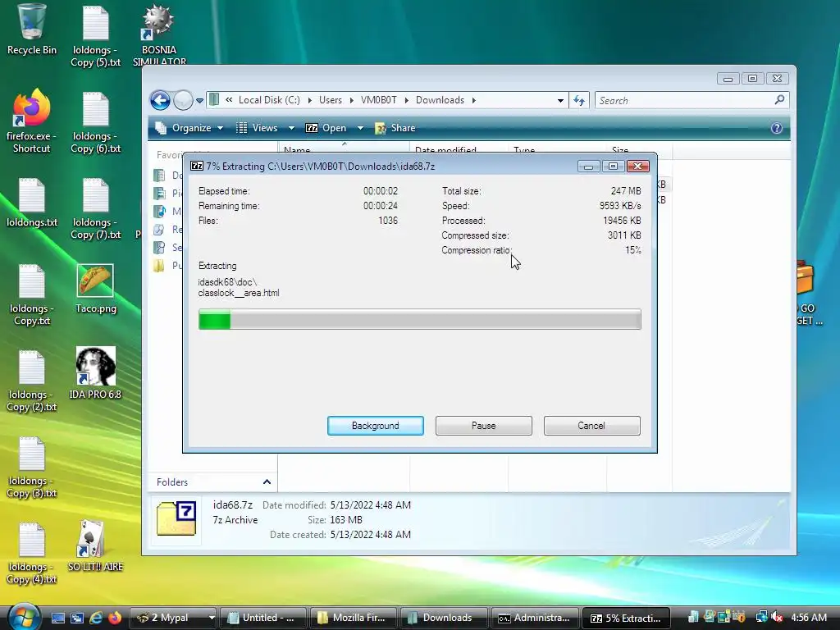The image size is (840, 630).
Task: Select loldongs - Copy (4).txt file
Action: pyautogui.click(x=32, y=554)
